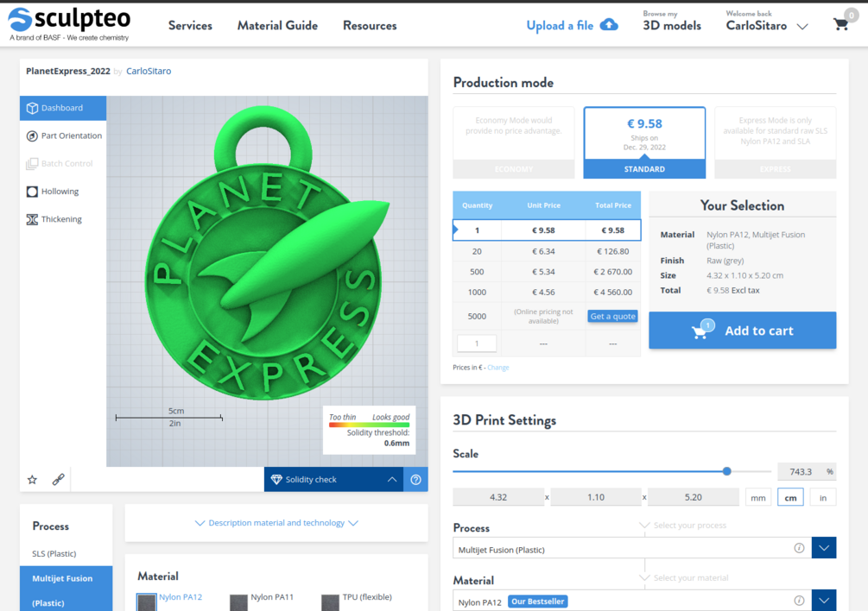Click the Scale slider handle

coord(727,471)
